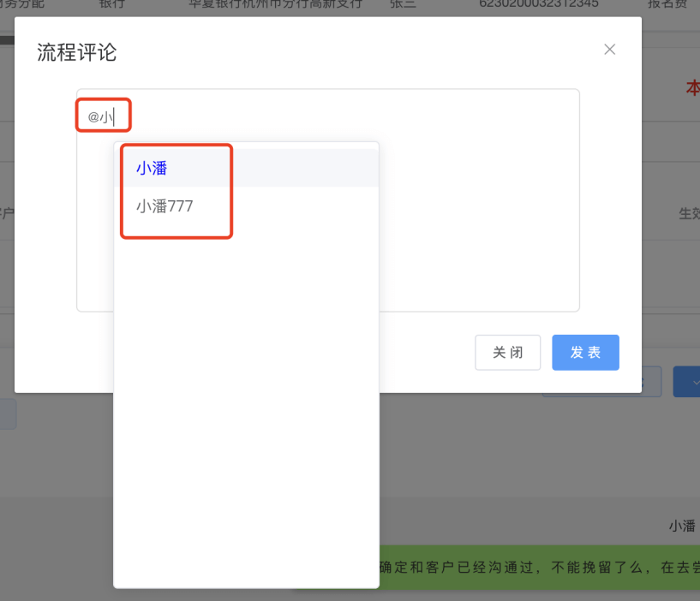Click the outlined button left of blue checkmark
The height and width of the screenshot is (601, 700).
point(651,382)
